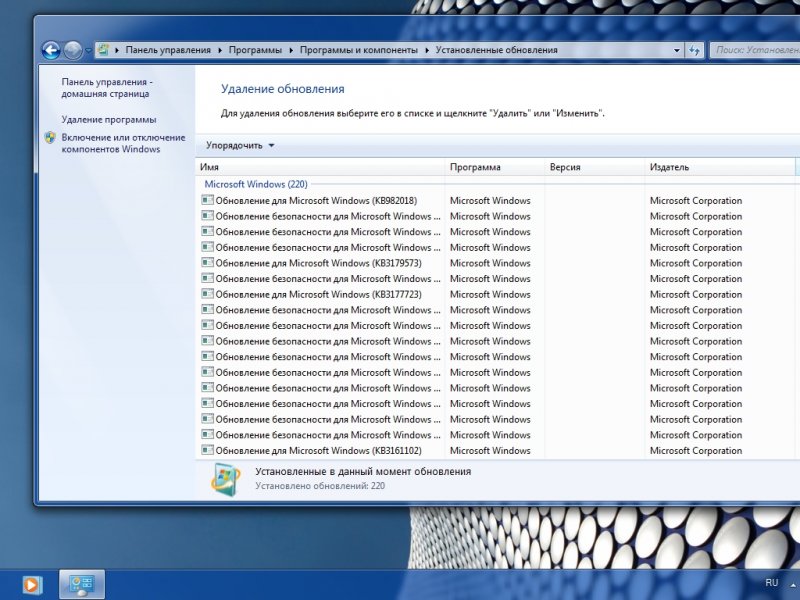The image size is (800, 600).
Task: Show hidden tray icons arrow
Action: tap(794, 583)
